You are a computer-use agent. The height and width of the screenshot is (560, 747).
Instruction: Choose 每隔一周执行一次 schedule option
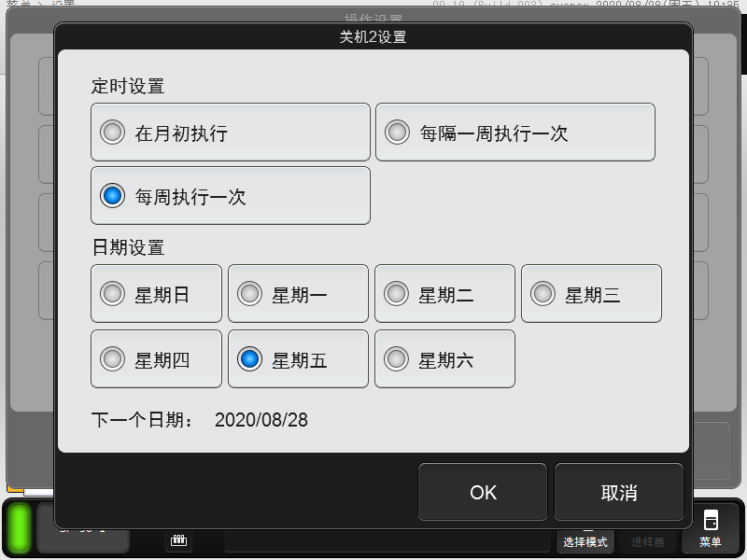pos(514,133)
